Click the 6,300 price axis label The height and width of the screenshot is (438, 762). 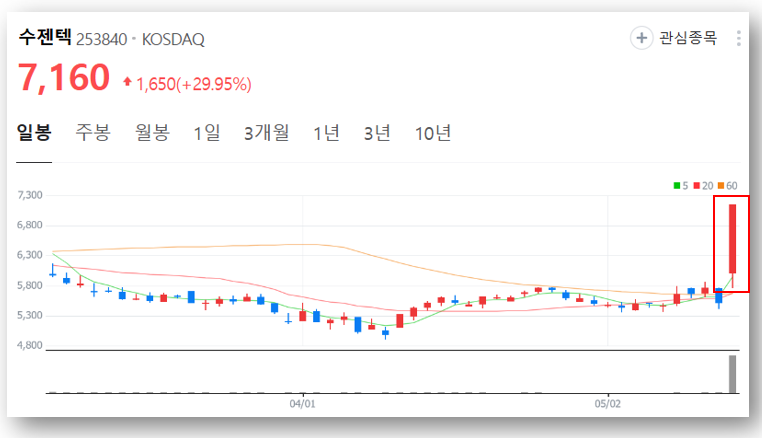pos(30,255)
